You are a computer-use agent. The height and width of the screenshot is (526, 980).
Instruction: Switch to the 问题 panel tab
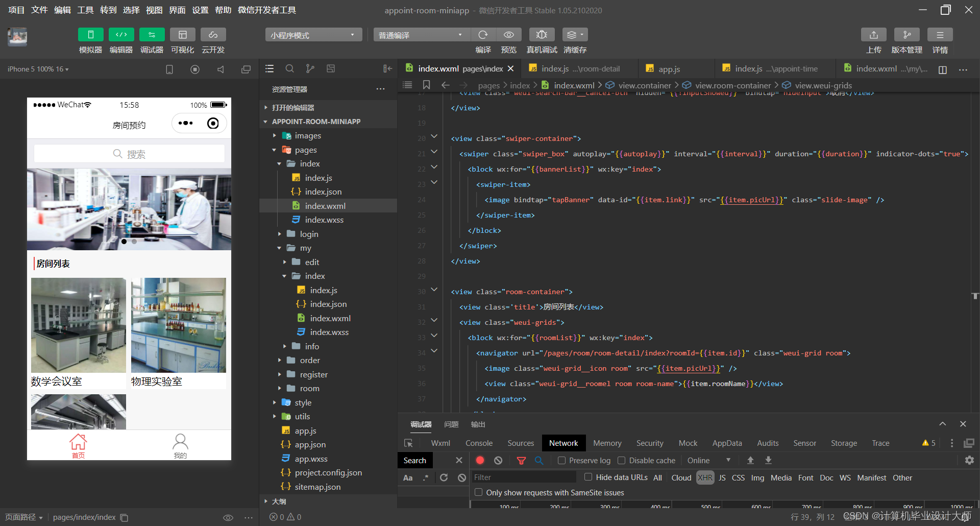(451, 424)
